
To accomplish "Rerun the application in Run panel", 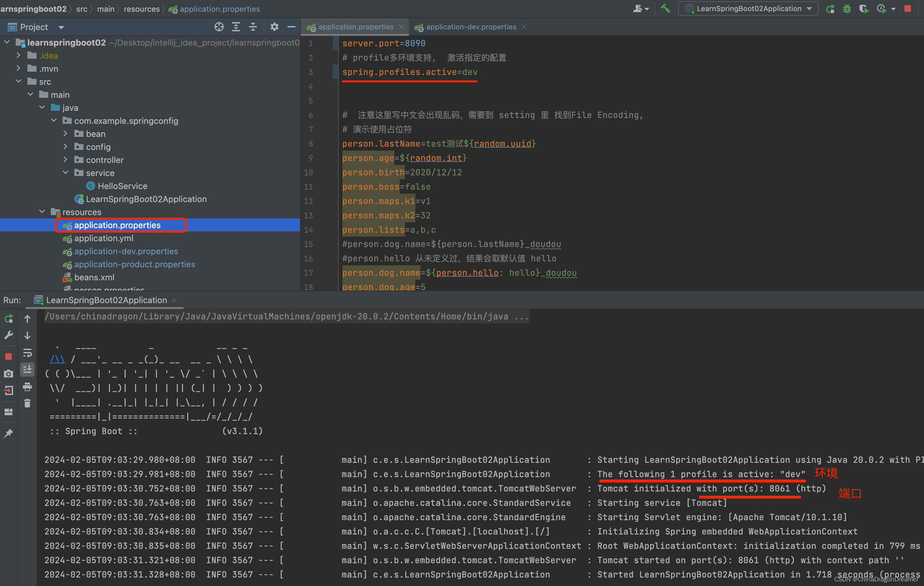I will click(8, 318).
